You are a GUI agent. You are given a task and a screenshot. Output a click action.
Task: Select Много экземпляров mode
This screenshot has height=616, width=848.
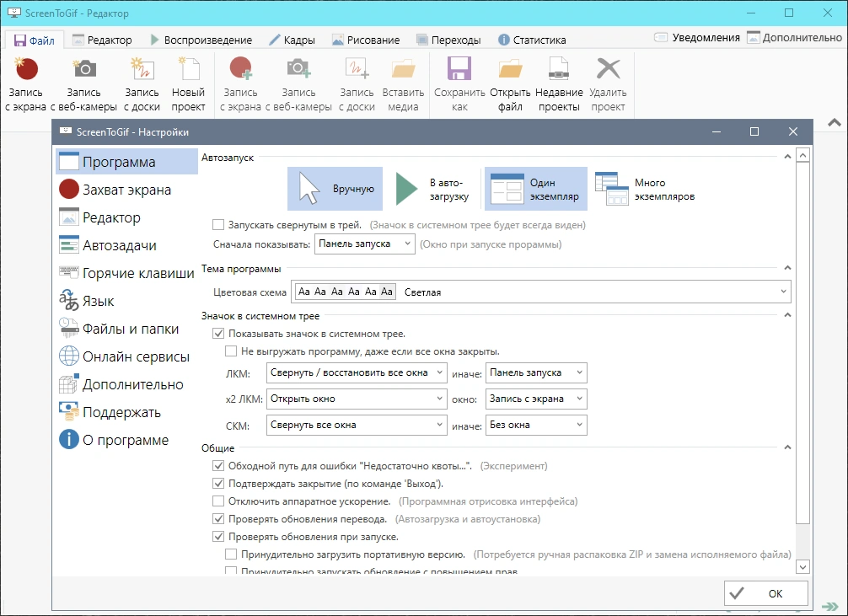[x=645, y=189]
